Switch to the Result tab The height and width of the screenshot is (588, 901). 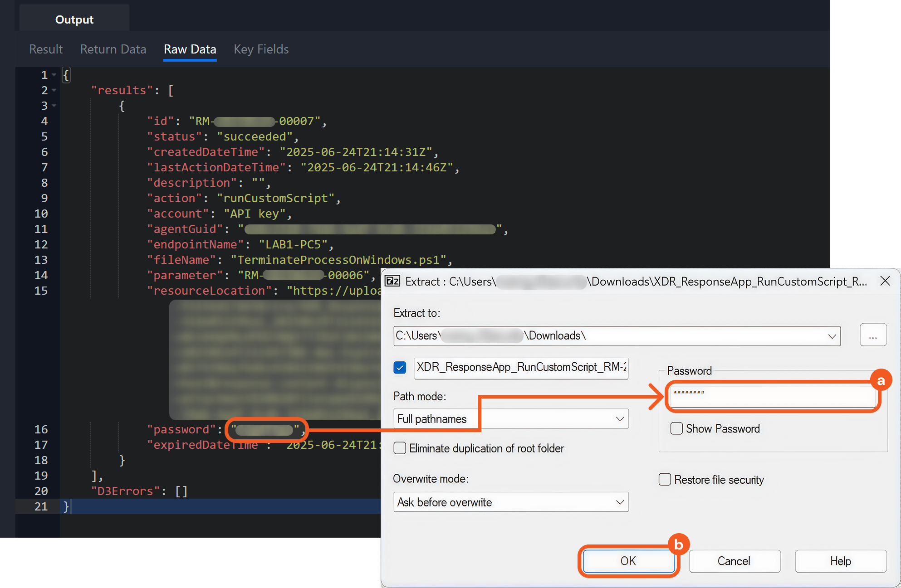46,49
